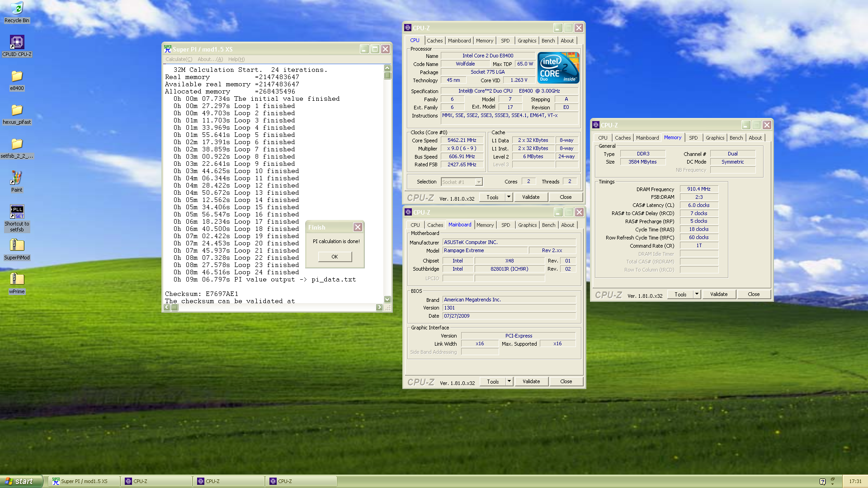Viewport: 868px width, 488px height.
Task: Select the setfsb_2_2 folder icon
Action: [17, 148]
